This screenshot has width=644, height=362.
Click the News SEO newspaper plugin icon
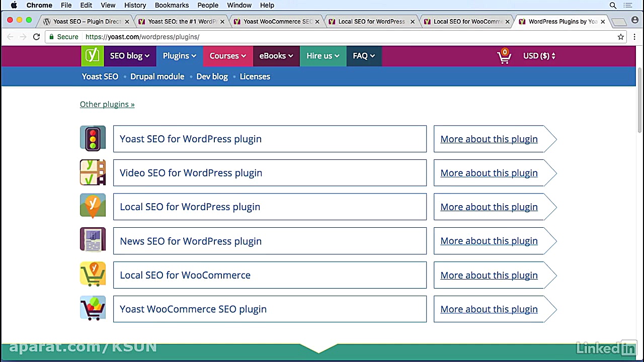point(93,240)
